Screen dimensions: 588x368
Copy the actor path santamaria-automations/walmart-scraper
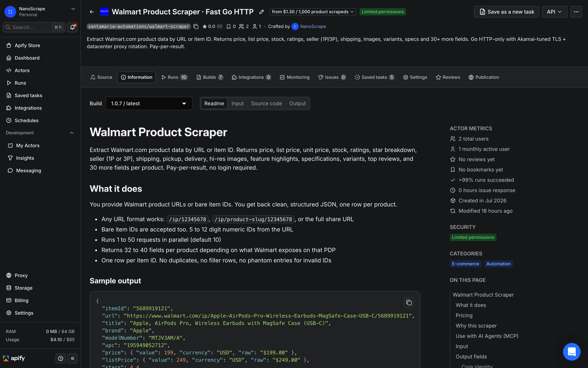tap(196, 26)
